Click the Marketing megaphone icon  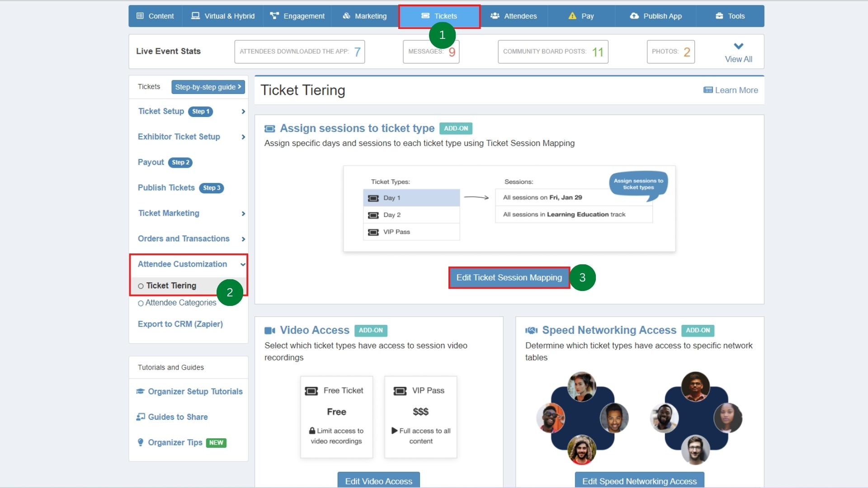pyautogui.click(x=346, y=15)
